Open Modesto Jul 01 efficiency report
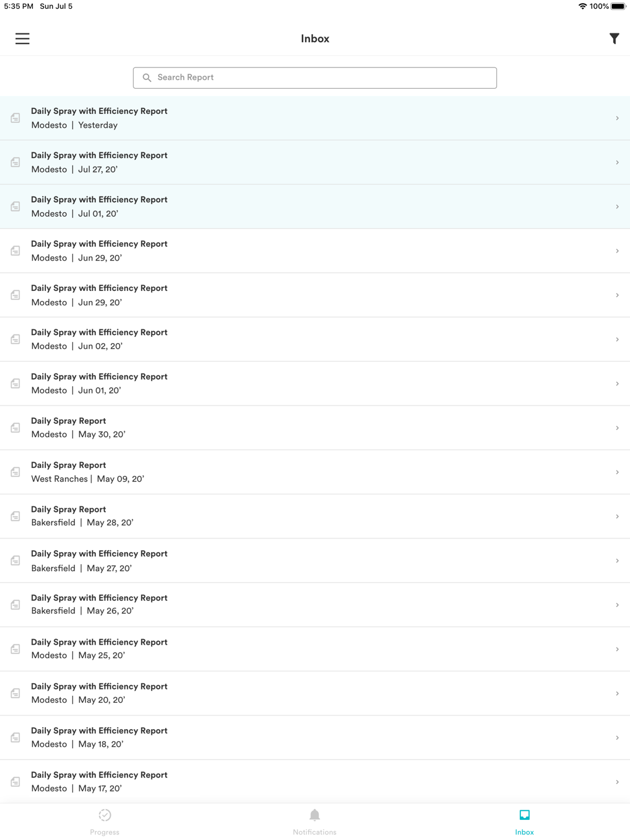This screenshot has width=630, height=840. [x=315, y=207]
